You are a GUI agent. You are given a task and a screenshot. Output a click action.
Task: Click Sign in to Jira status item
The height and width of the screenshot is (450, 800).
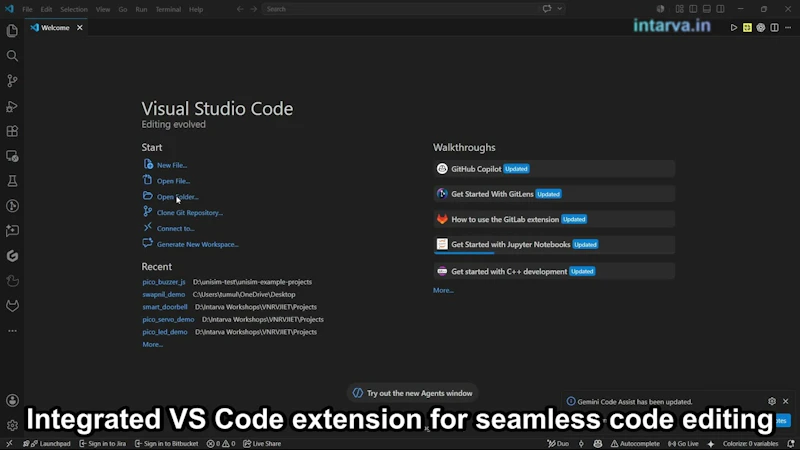103,444
